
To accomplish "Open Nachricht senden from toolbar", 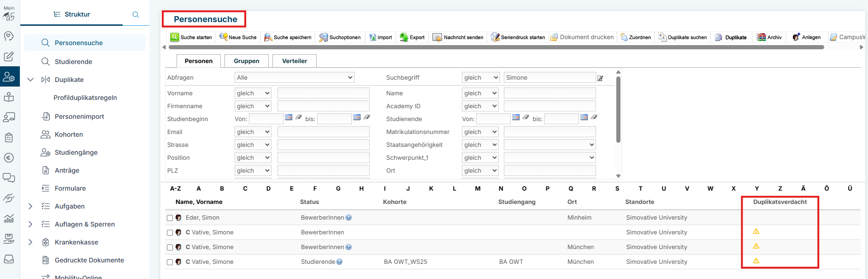I will [x=437, y=37].
